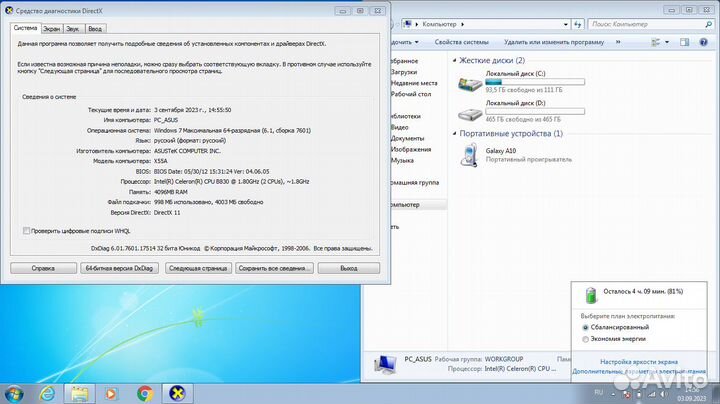Image resolution: width=720 pixels, height=404 pixels.
Task: Expand the arrow after Компьютер in the address bar
Action: click(x=462, y=24)
